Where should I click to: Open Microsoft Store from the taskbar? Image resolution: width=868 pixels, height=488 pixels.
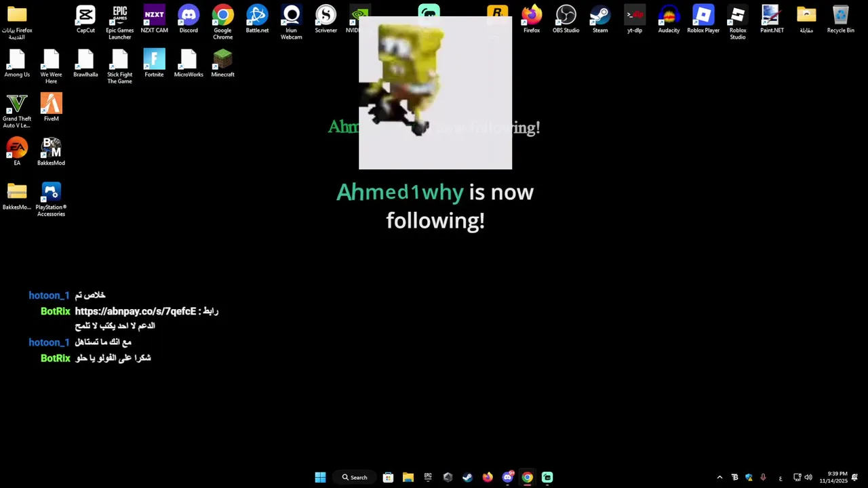(x=388, y=477)
